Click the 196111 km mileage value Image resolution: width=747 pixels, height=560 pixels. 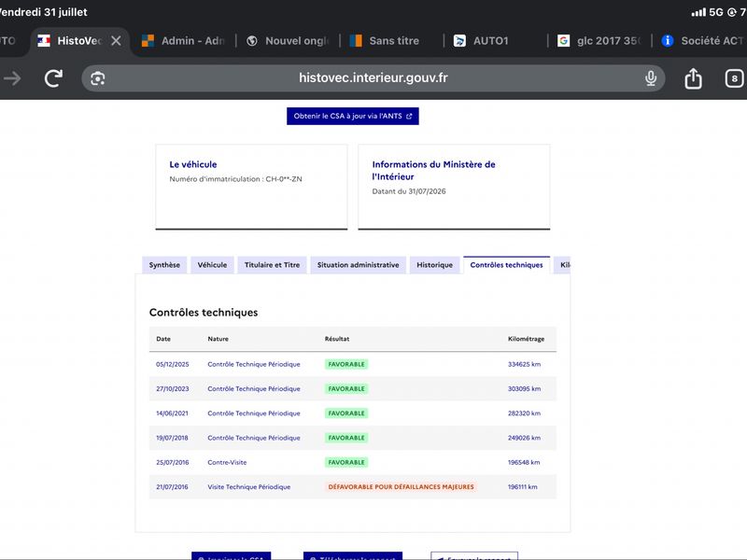522,486
